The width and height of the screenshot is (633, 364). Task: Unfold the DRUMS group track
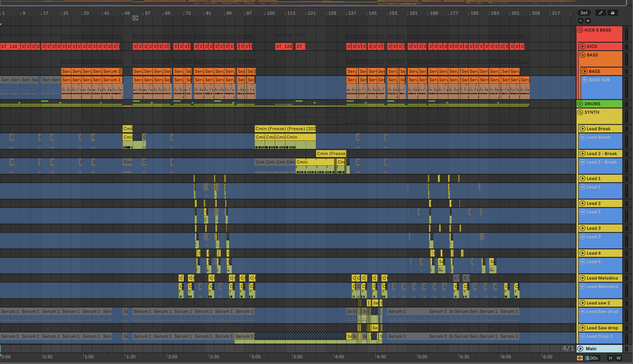[x=580, y=104]
